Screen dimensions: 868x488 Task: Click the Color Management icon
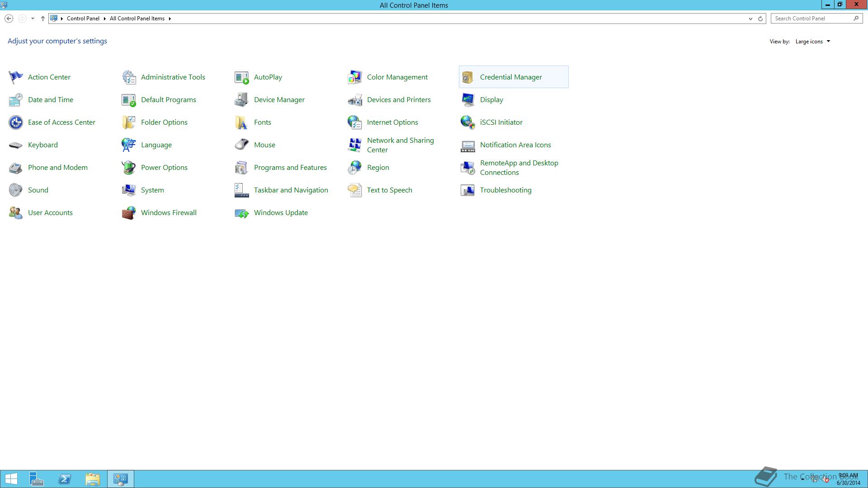(354, 77)
